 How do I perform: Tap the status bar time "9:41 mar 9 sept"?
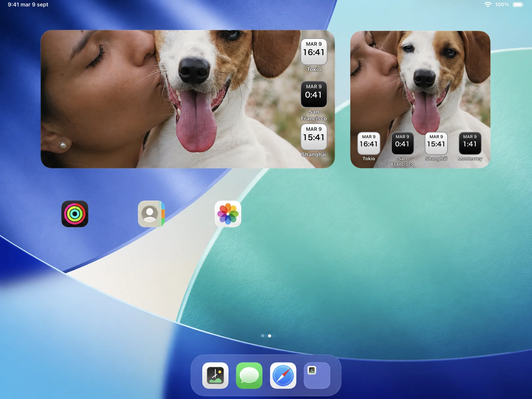tap(28, 5)
